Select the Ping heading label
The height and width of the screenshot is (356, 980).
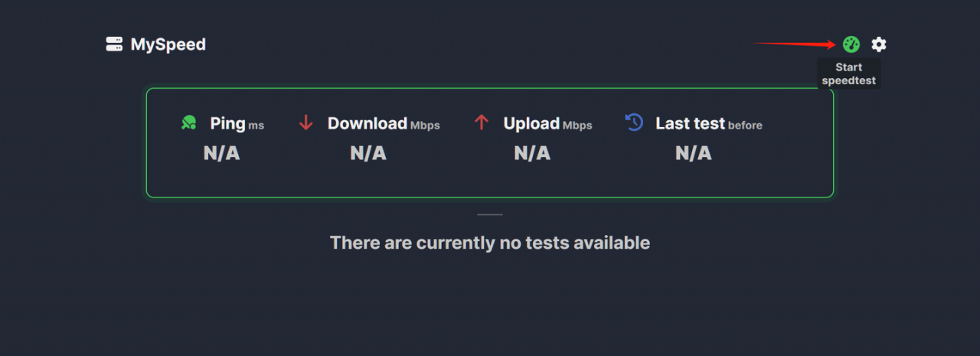pyautogui.click(x=227, y=123)
